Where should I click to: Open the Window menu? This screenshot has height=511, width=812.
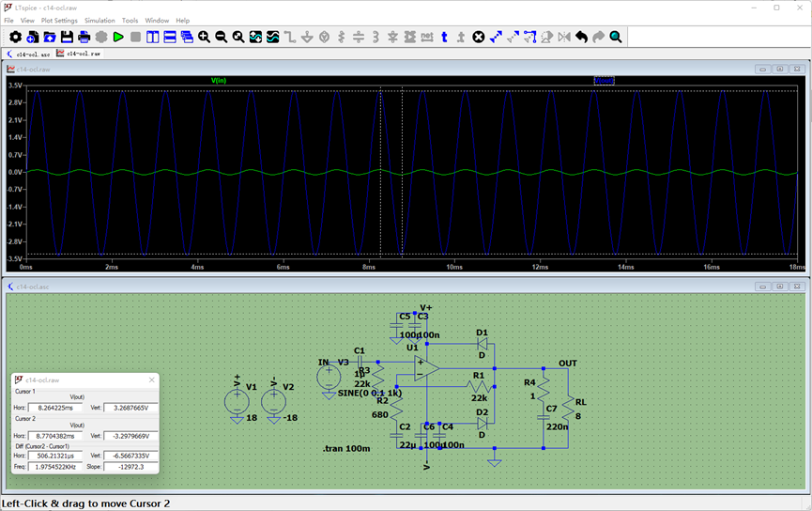pyautogui.click(x=157, y=21)
